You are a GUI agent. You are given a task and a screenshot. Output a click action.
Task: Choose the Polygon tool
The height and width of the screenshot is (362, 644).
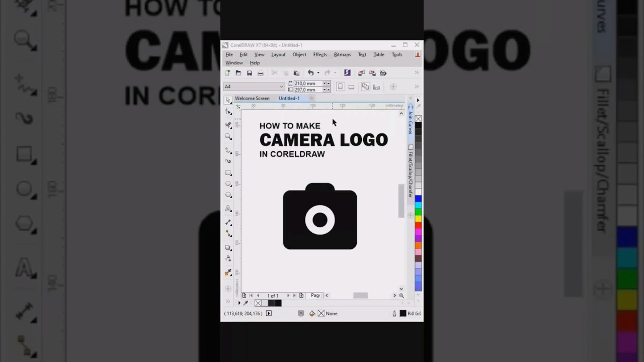click(x=228, y=195)
